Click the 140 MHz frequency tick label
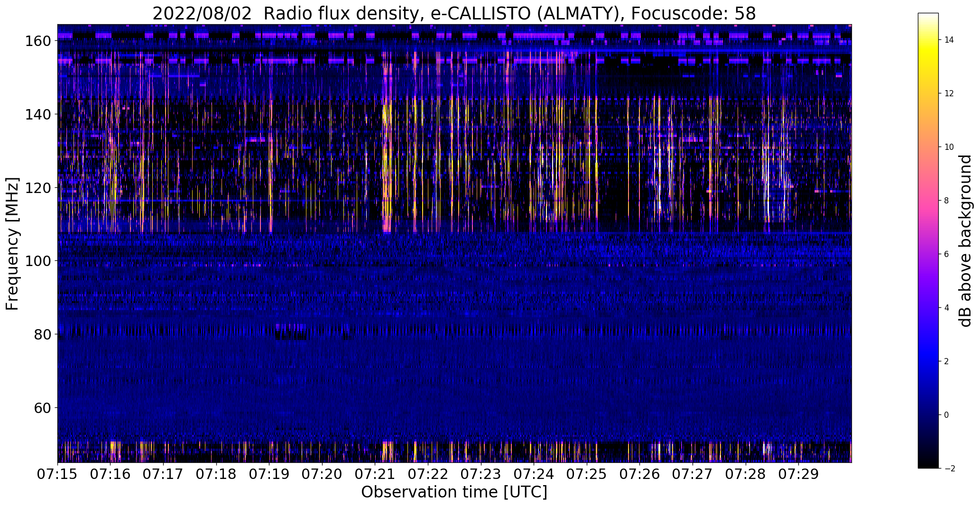Screen dimensions: 980x506 click(38, 114)
